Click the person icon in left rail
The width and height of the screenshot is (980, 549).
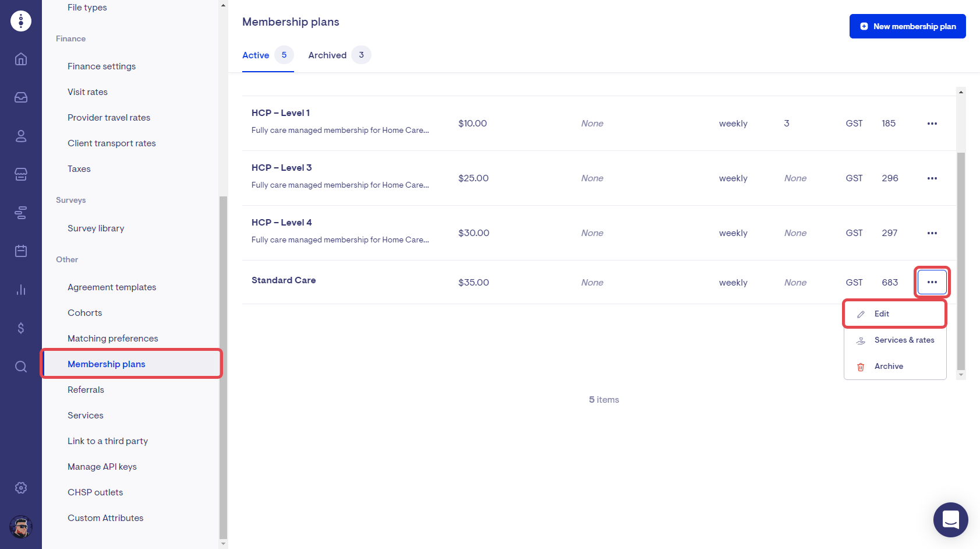pos(21,136)
